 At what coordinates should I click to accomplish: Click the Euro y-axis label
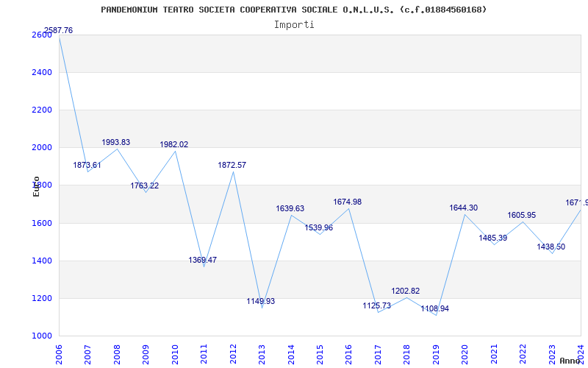pyautogui.click(x=36, y=186)
